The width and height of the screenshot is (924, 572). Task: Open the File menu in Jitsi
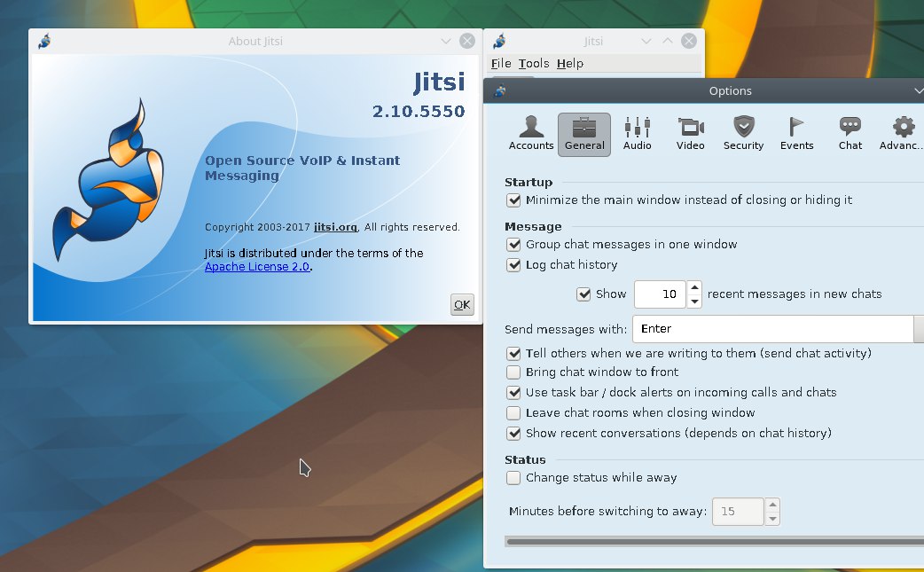[501, 64]
